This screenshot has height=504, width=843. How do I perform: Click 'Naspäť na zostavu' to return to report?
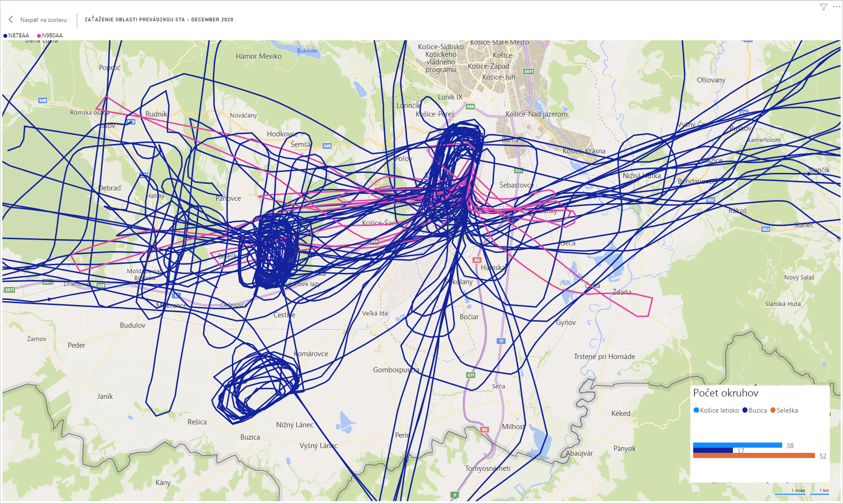click(x=43, y=20)
